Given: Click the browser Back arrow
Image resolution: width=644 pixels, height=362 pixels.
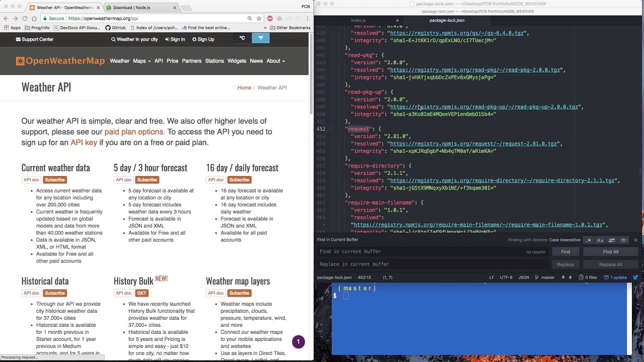Looking at the screenshot, I should pos(6,19).
